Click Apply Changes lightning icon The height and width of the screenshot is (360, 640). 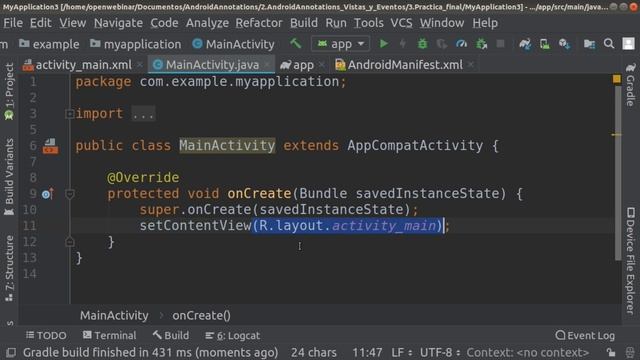[402, 44]
